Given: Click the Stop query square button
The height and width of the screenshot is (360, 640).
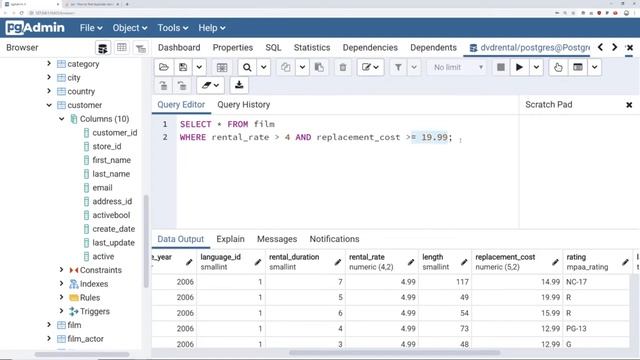Looking at the screenshot, I should 501,67.
